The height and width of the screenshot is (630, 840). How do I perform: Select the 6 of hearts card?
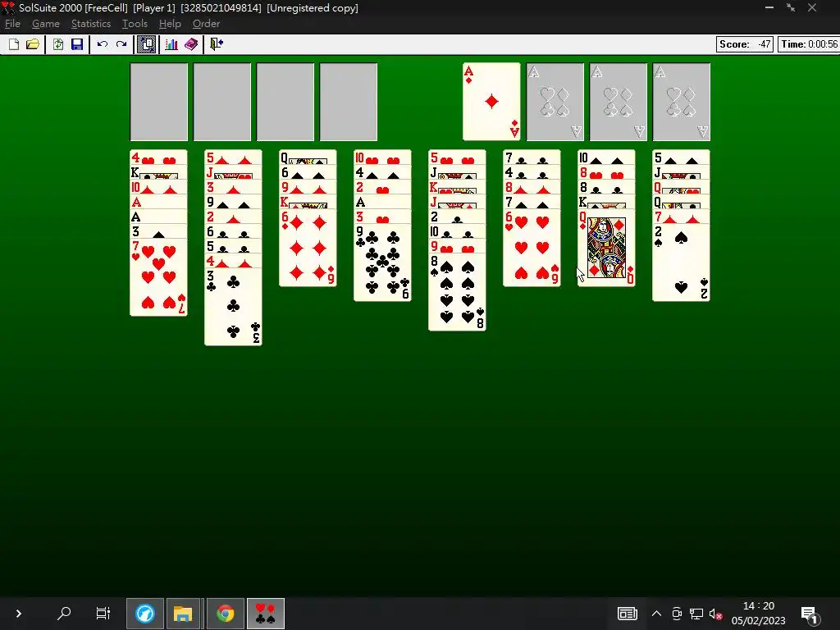pos(532,248)
